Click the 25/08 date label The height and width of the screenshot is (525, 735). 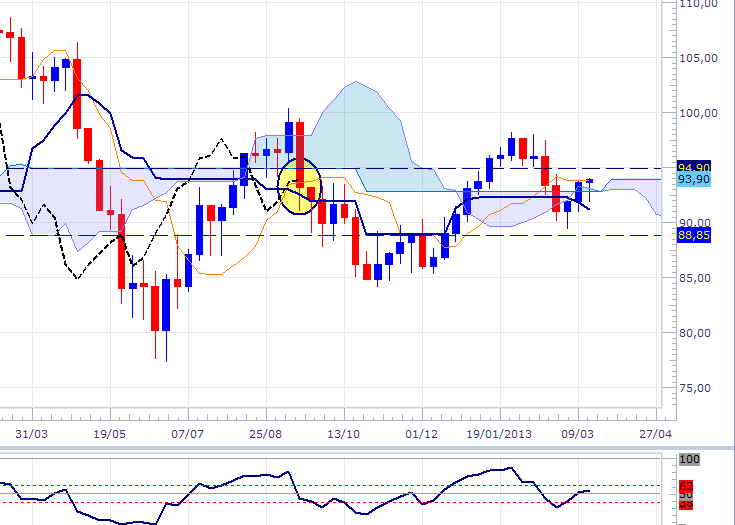[266, 436]
